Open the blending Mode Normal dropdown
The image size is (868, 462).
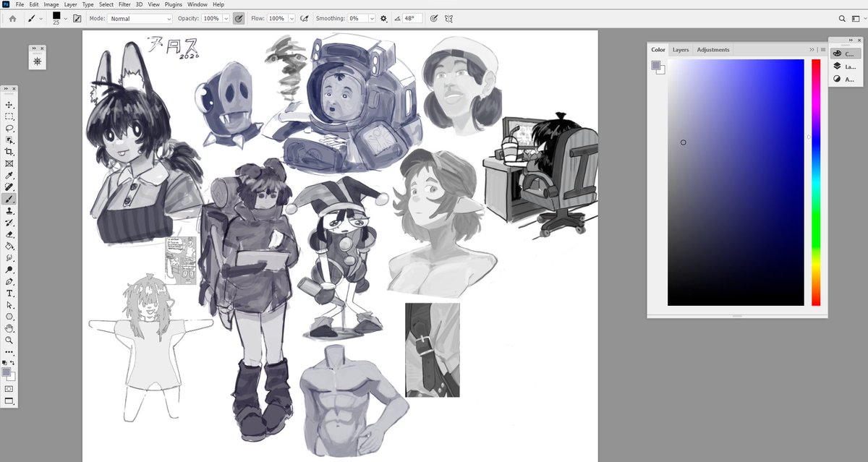pos(140,18)
